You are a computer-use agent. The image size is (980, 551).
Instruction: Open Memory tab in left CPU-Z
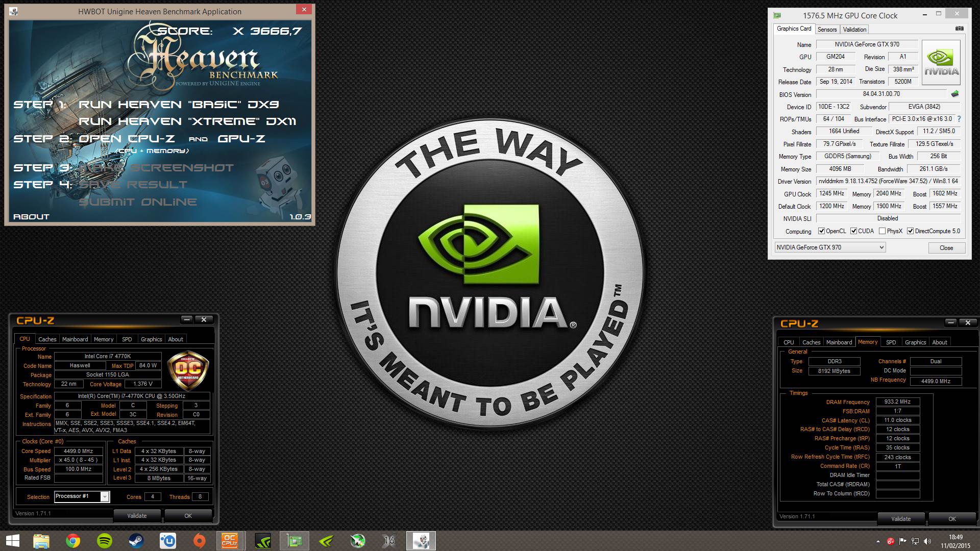[x=104, y=339]
